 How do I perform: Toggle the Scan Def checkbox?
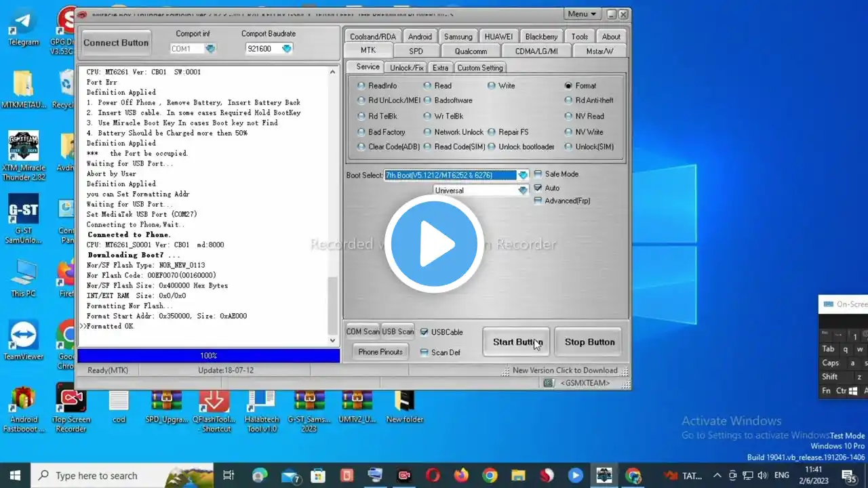pos(425,352)
